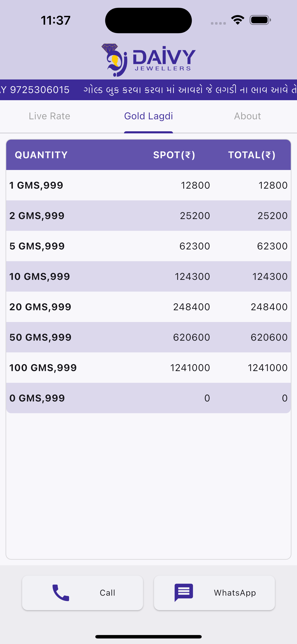Tap the Call button label
Viewport: 297px width, 644px height.
pos(108,592)
